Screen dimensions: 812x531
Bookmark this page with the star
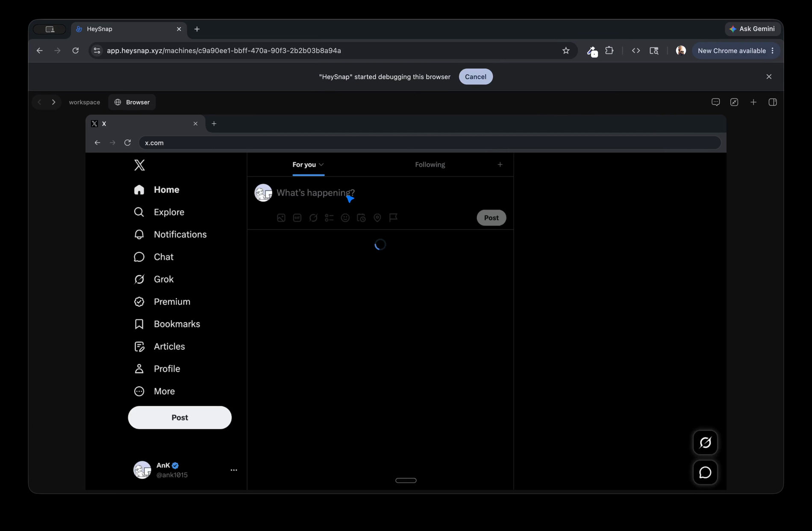pos(566,51)
